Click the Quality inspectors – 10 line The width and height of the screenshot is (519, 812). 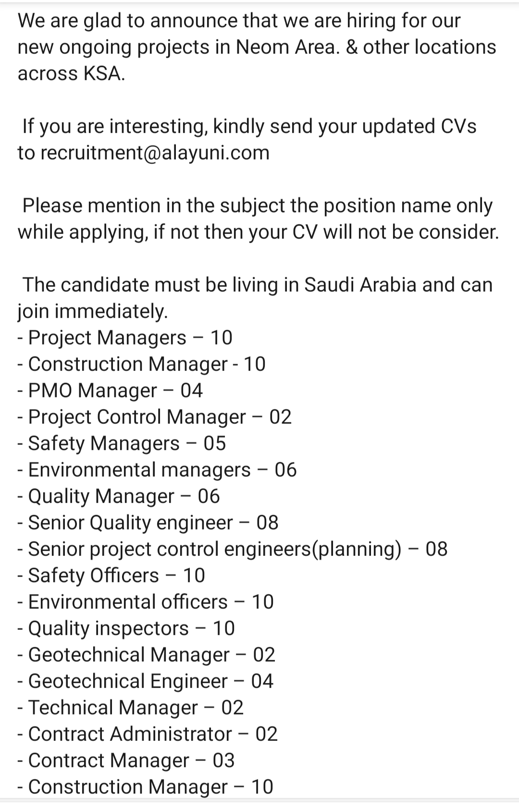pos(126,628)
